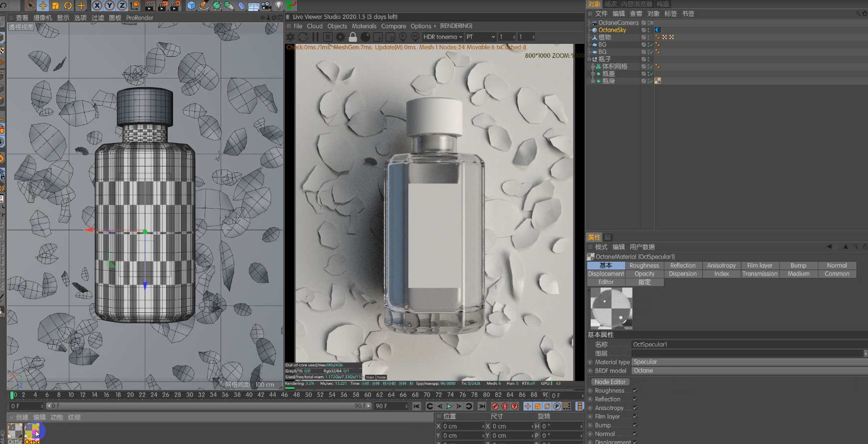This screenshot has width=868, height=444.
Task: Activate the Scale tool in top toolbar
Action: [x=55, y=5]
